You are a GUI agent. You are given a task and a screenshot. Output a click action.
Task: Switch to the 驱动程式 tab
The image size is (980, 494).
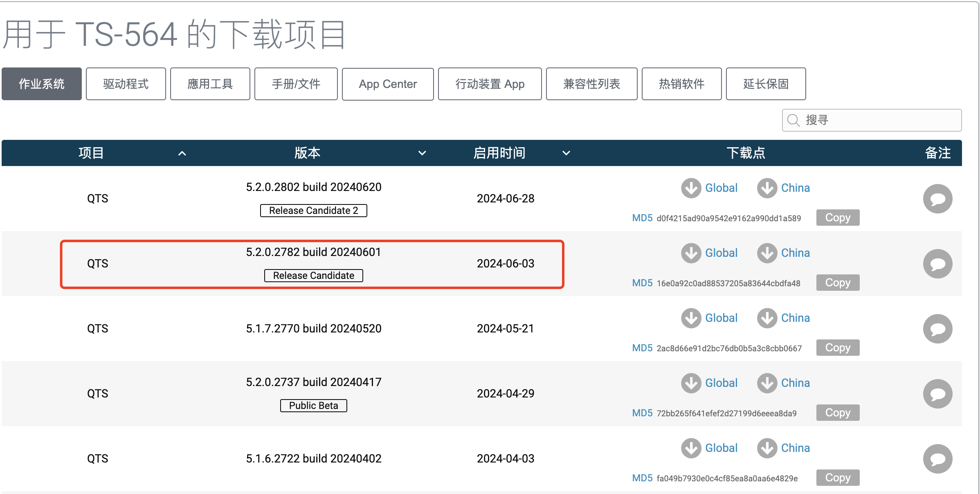[x=126, y=84]
